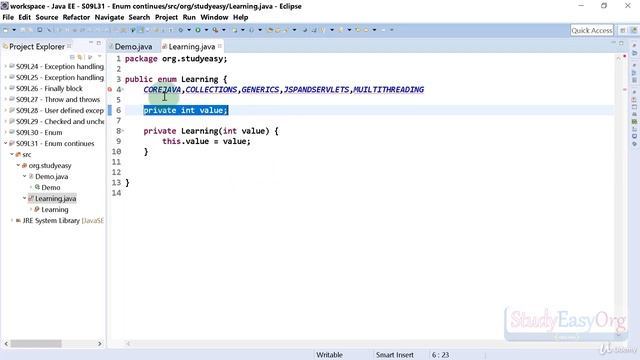Open the Window menu
The image size is (640, 360).
(214, 17)
